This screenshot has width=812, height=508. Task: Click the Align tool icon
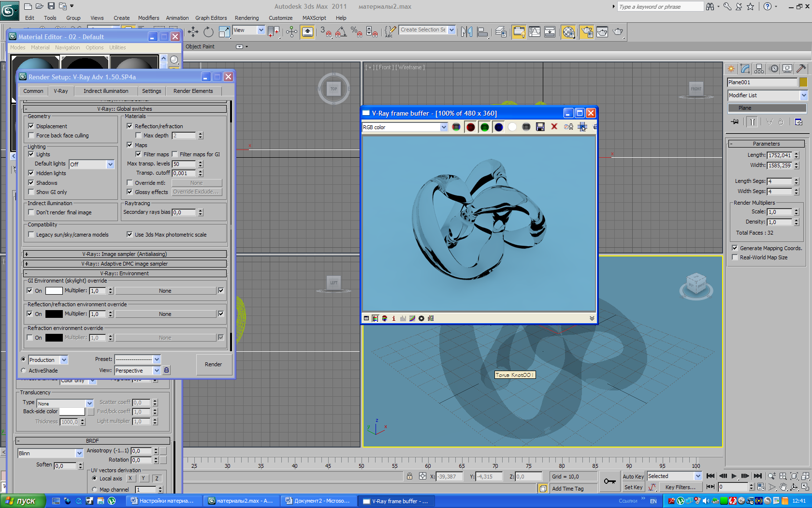pyautogui.click(x=482, y=32)
